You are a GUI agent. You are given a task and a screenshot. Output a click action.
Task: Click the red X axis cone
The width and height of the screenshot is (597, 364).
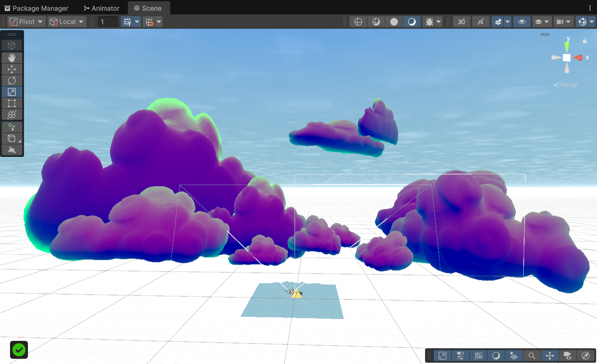pos(578,58)
